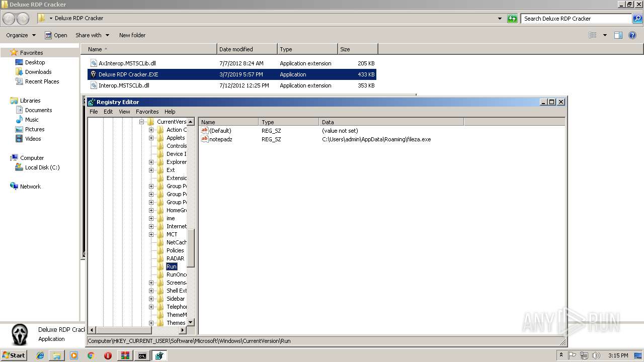Open Explorer Help question mark icon
644x362 pixels.
(x=633, y=35)
